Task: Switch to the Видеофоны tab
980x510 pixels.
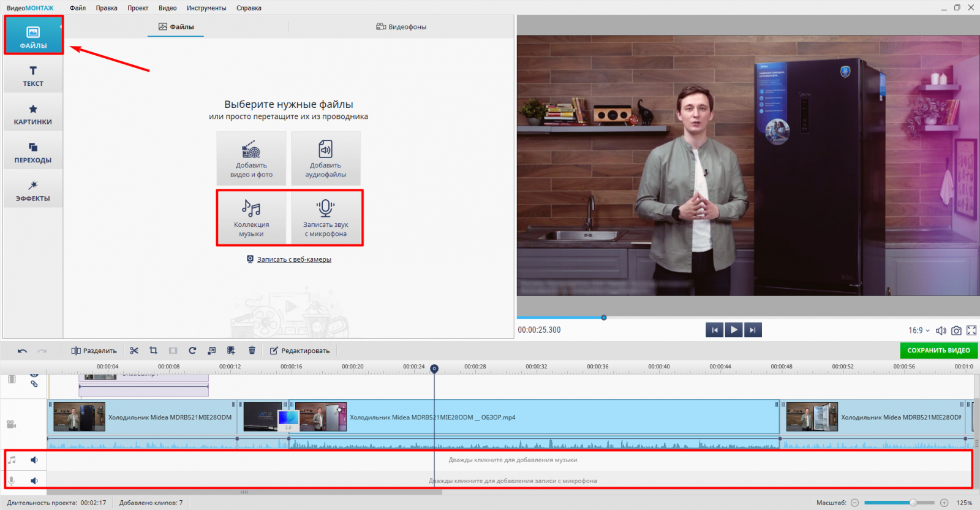Action: pos(401,27)
